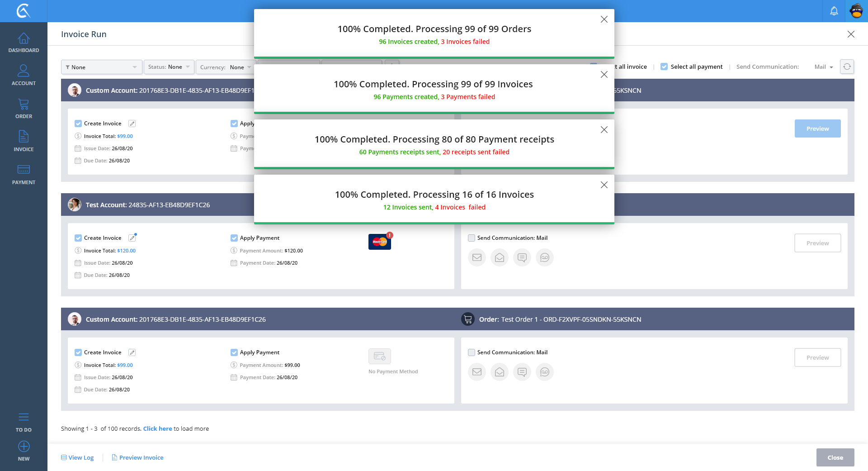
Task: Uncheck Apply Payment in the bottom order row
Action: coord(234,352)
